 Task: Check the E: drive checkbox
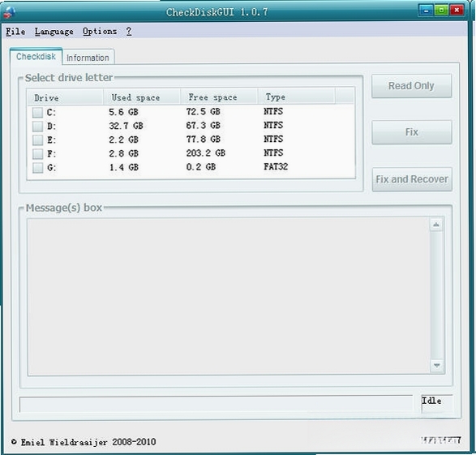click(37, 140)
